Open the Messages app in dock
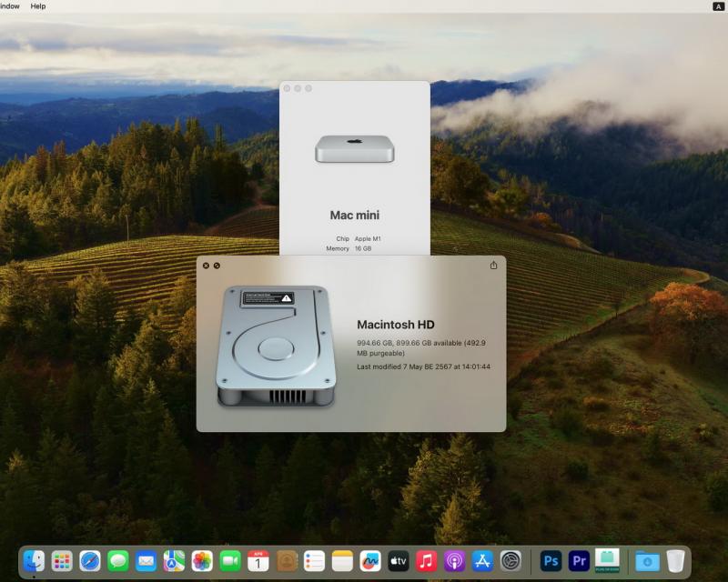 118,561
